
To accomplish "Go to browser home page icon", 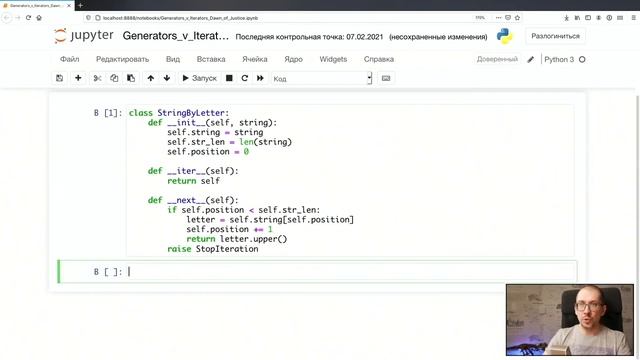I will tap(39, 18).
